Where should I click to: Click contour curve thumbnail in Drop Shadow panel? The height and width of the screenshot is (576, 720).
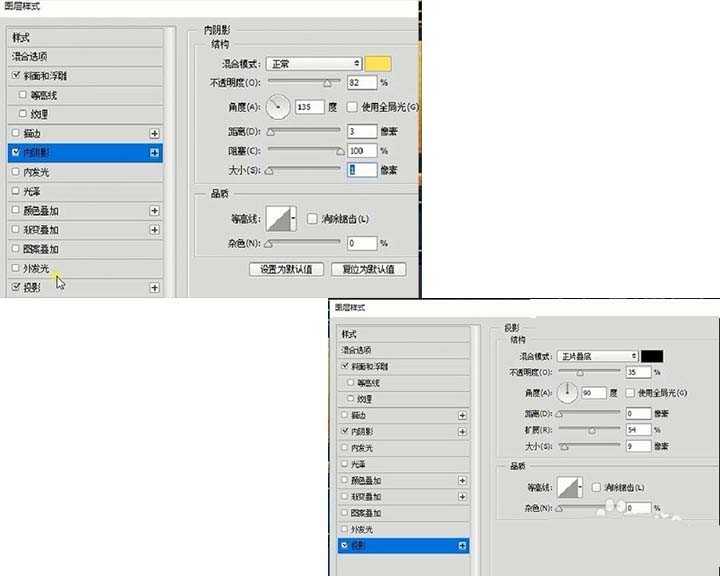click(x=570, y=487)
